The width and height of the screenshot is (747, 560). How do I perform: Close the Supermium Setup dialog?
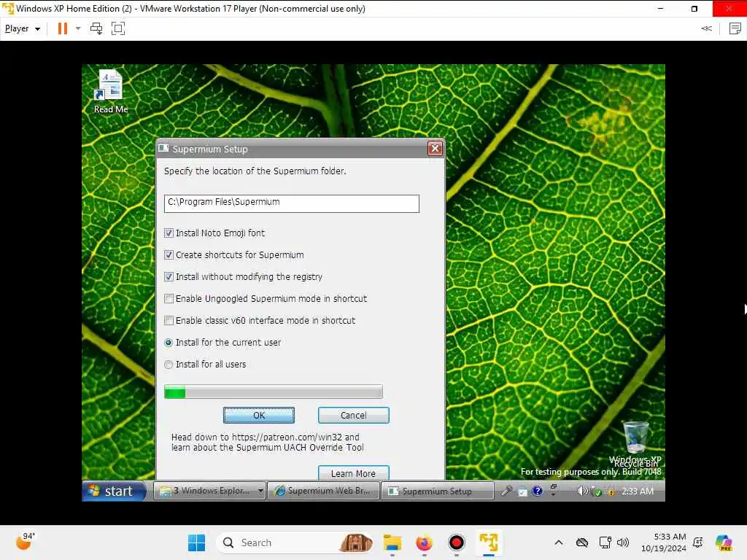point(435,149)
